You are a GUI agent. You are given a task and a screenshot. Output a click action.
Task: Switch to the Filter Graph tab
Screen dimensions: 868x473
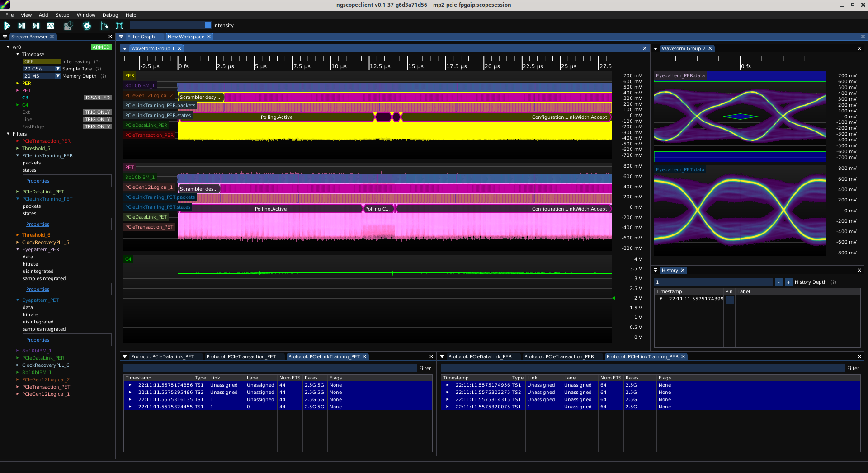[141, 37]
